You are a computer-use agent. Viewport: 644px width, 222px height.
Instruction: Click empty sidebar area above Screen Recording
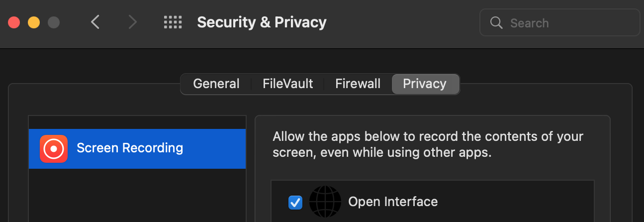137,122
